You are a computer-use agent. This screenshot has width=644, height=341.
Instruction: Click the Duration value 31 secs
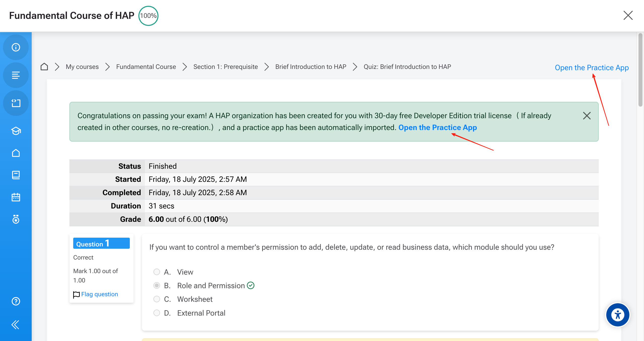[x=162, y=206]
